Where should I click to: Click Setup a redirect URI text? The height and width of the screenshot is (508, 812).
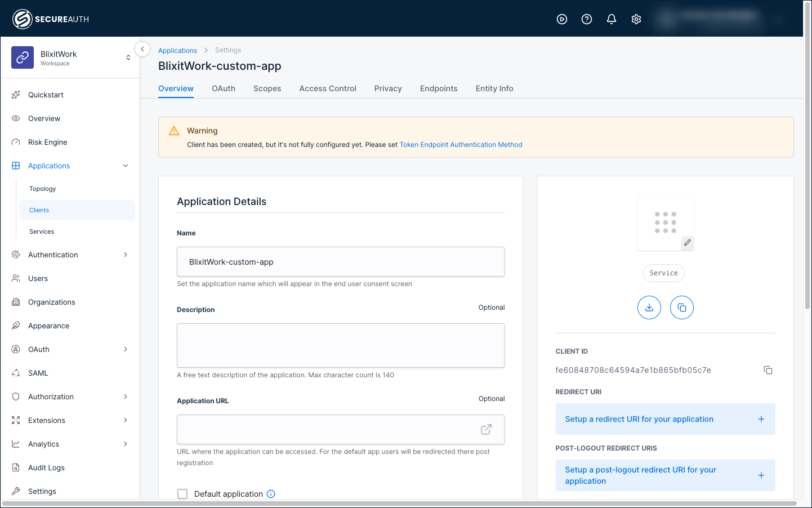(x=639, y=419)
